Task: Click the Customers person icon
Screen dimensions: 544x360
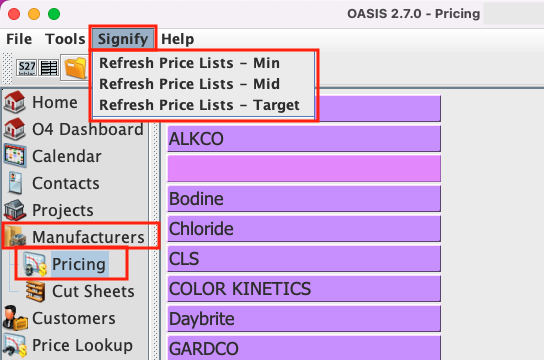Action: pyautogui.click(x=15, y=318)
